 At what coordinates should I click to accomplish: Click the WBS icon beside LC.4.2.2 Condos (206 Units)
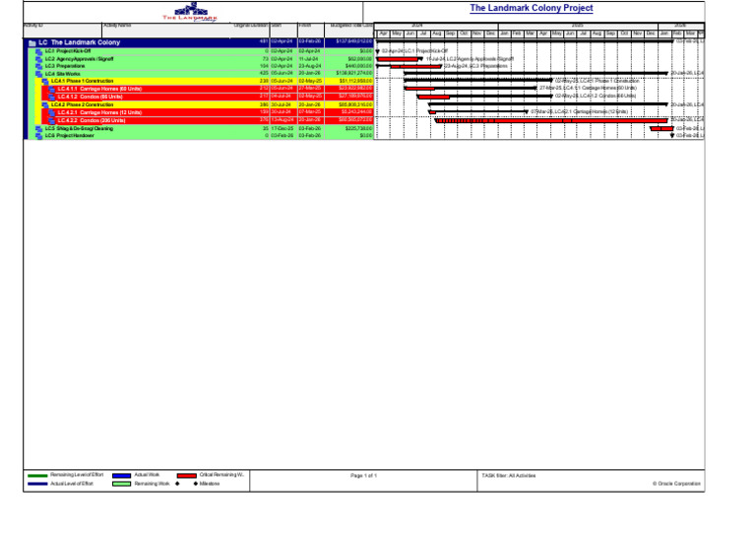coord(51,120)
